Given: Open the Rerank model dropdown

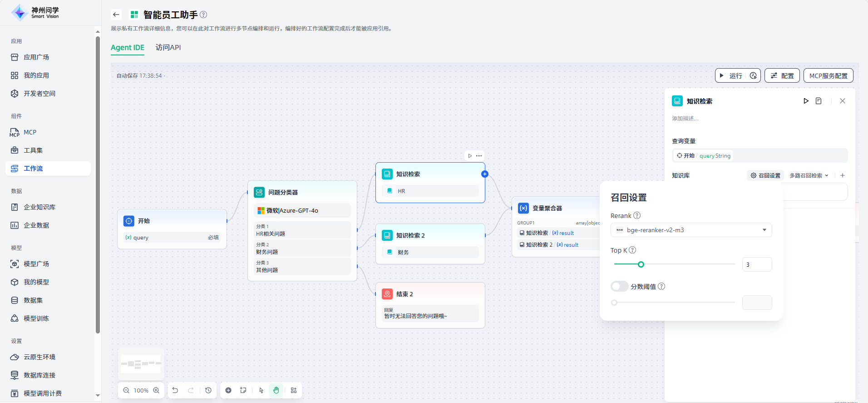Looking at the screenshot, I should pos(690,230).
